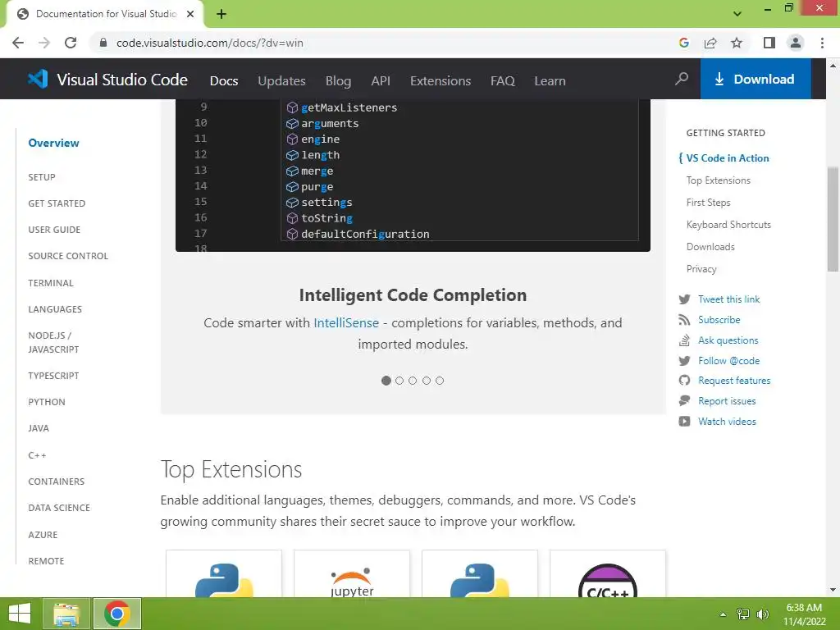Click the Visual Studio Code logo icon

(x=38, y=80)
